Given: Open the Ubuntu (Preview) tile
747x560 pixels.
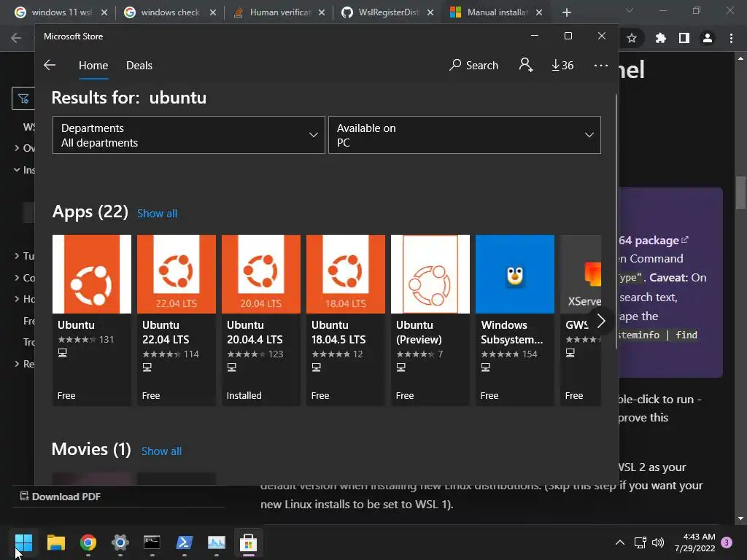Looking at the screenshot, I should click(x=430, y=320).
